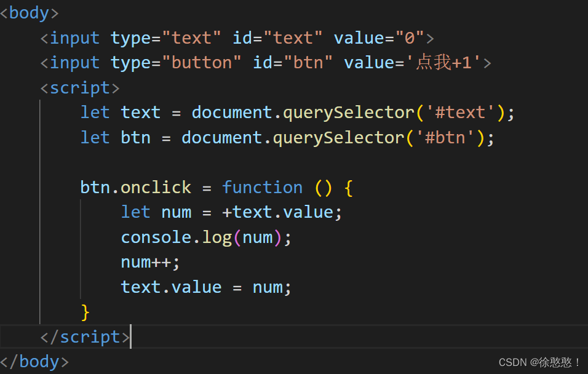Click id="btn" attribute
The width and height of the screenshot is (588, 374).
point(293,63)
